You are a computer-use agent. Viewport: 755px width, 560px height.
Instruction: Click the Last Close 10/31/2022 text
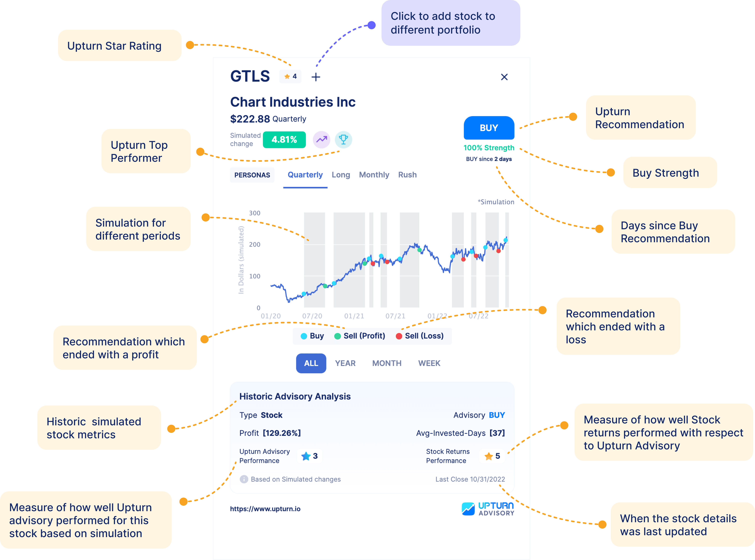470,479
